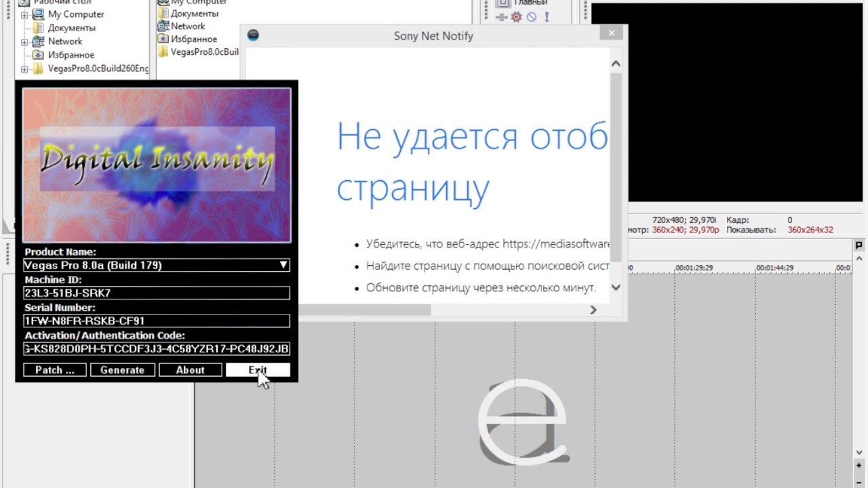The image size is (868, 488).
Task: Click the Generate button in keygen
Action: point(122,370)
